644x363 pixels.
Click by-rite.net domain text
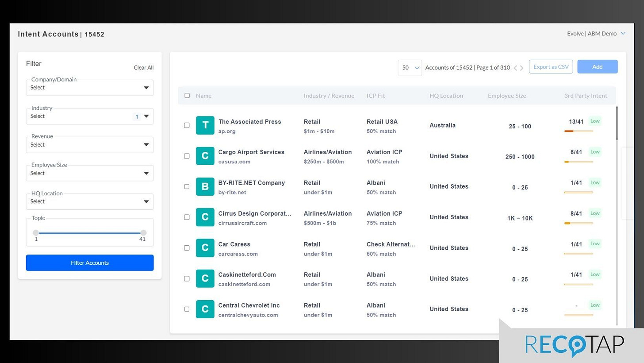[232, 193]
